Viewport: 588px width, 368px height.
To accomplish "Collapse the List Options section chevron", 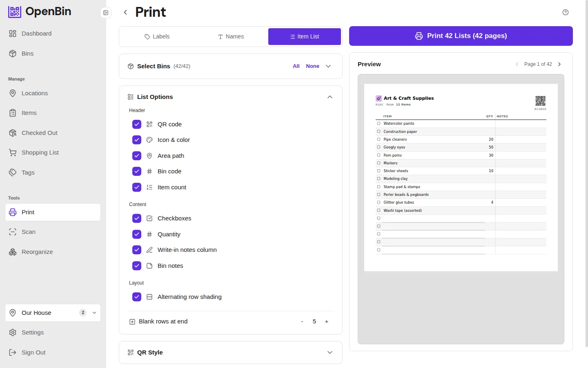I will pyautogui.click(x=330, y=97).
